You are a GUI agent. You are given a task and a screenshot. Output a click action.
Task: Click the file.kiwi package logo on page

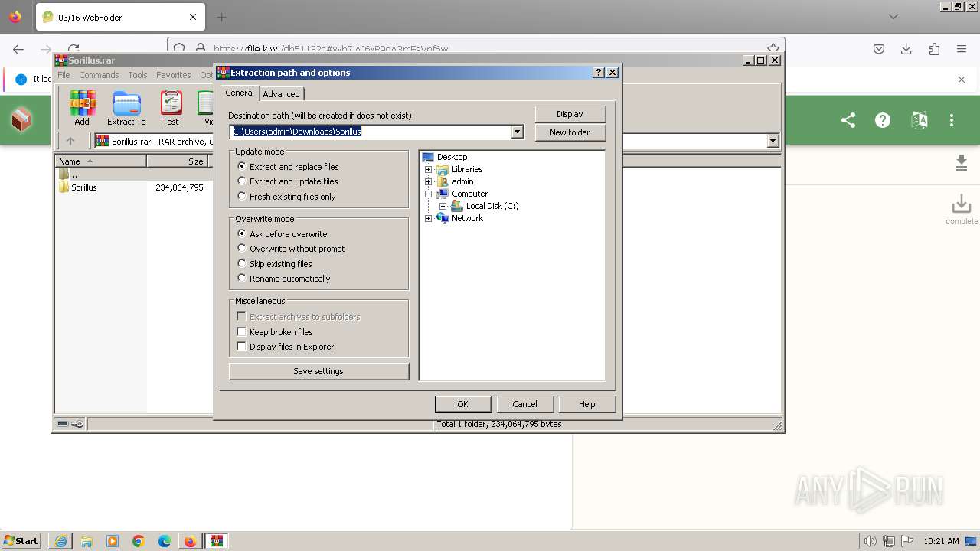click(21, 120)
